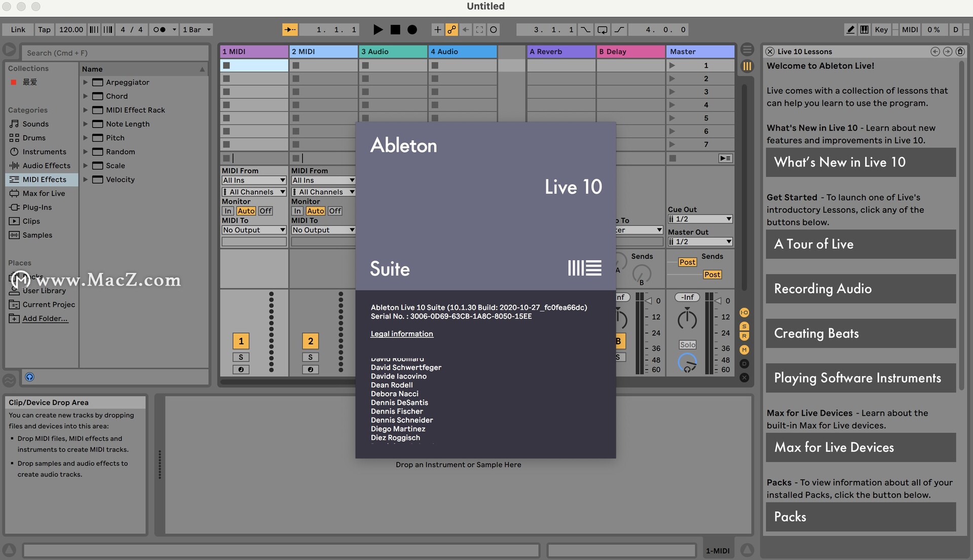Click the browser search field

click(x=115, y=53)
